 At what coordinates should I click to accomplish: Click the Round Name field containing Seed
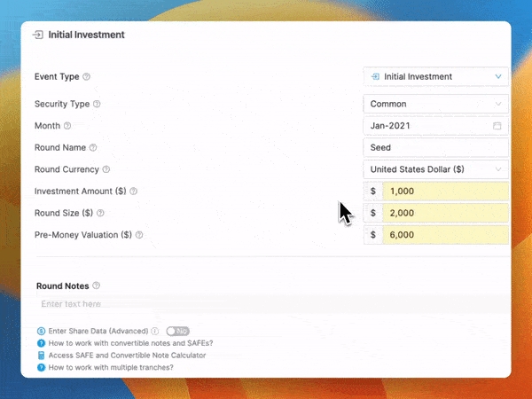pyautogui.click(x=436, y=148)
